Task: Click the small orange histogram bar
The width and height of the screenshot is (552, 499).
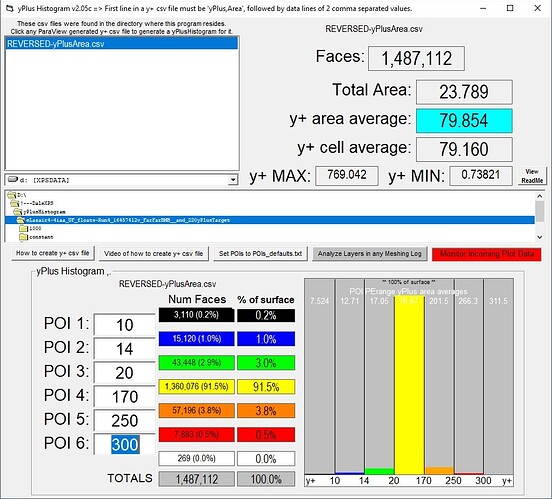Action: pos(439,470)
